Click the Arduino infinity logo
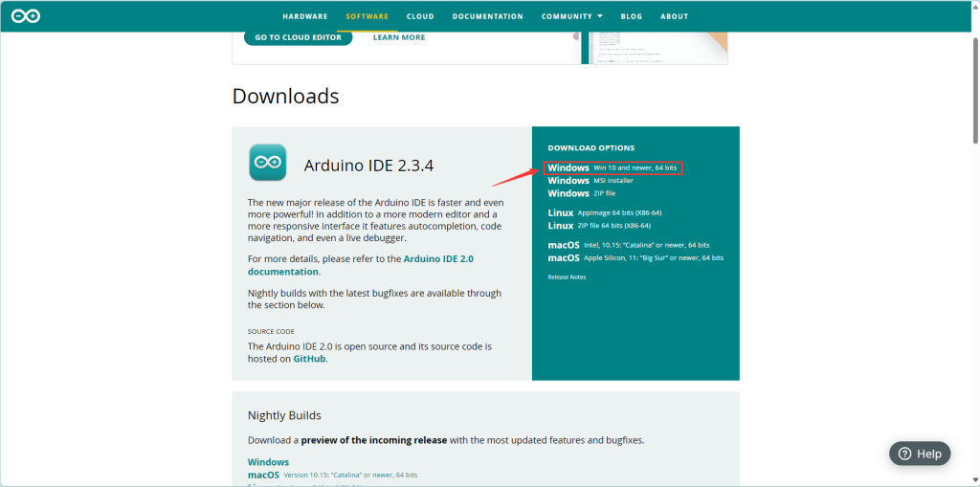 pyautogui.click(x=26, y=16)
